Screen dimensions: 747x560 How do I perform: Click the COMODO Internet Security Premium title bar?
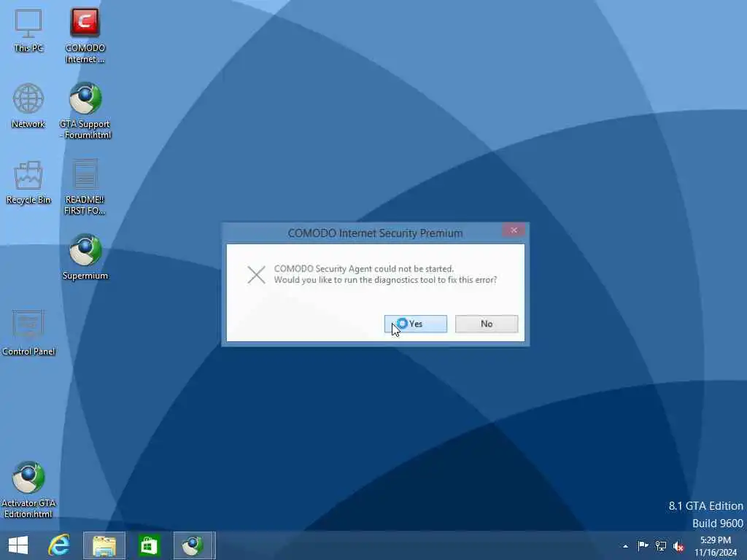(x=375, y=233)
